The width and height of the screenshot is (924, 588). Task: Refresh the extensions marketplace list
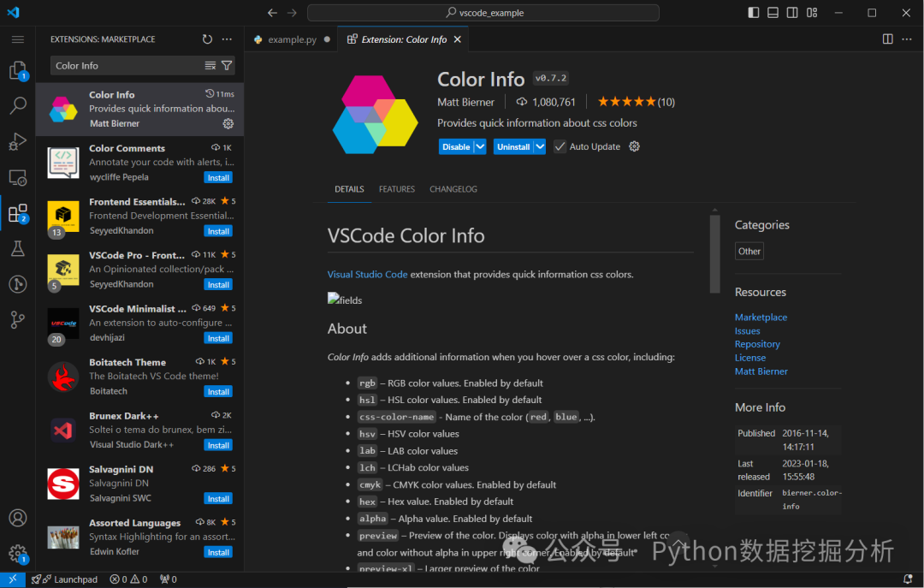[207, 39]
